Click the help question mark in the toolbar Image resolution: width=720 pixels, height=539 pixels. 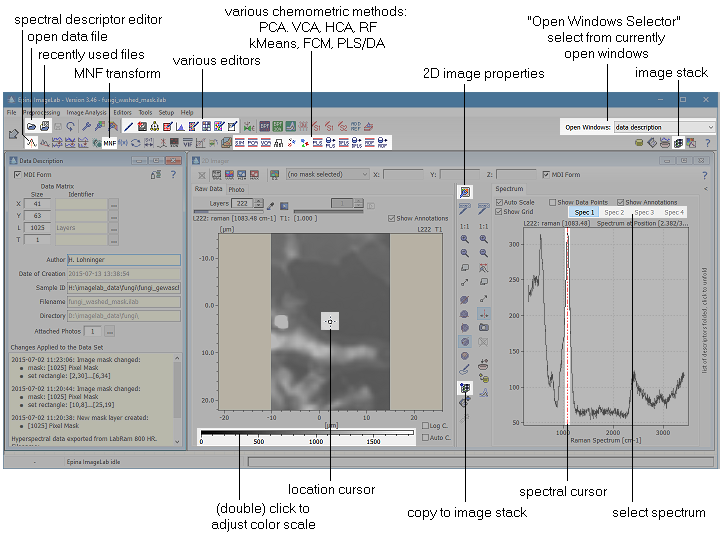706,144
